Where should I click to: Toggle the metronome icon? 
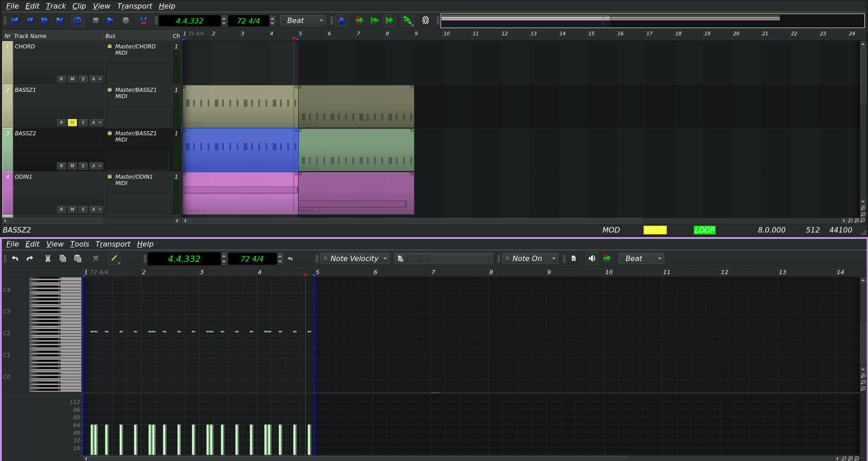pos(342,20)
